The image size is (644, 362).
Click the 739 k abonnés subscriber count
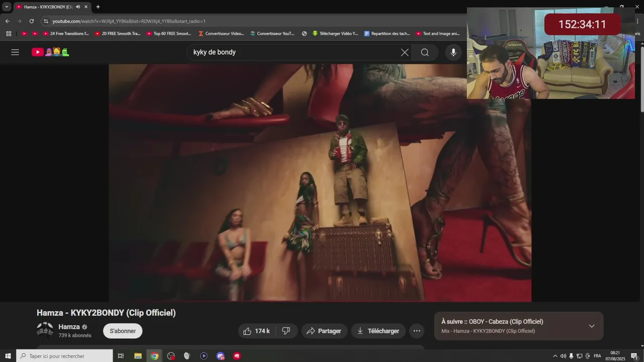(75, 335)
